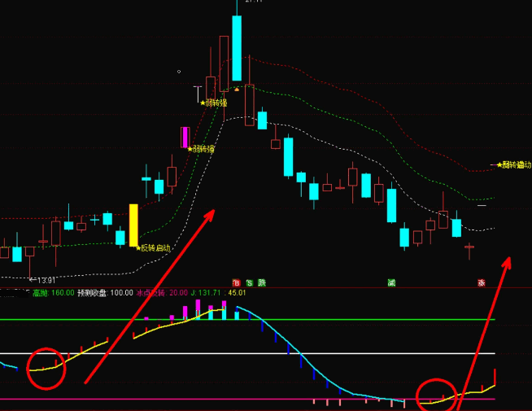Viewport: 532px width, 411px height.
Task: Click the red 涨 signal marker
Action: (482, 282)
